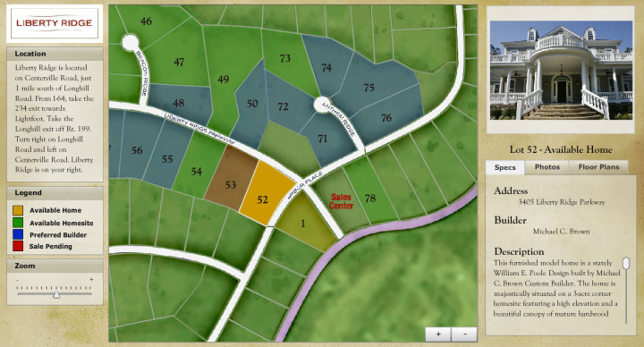Select lot 49 on the map
The width and height of the screenshot is (644, 347).
(223, 80)
